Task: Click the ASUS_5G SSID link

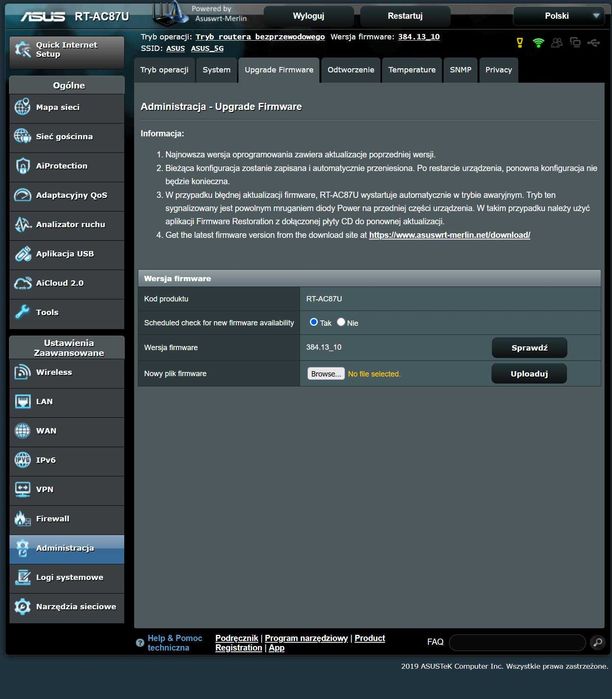Action: click(x=207, y=49)
